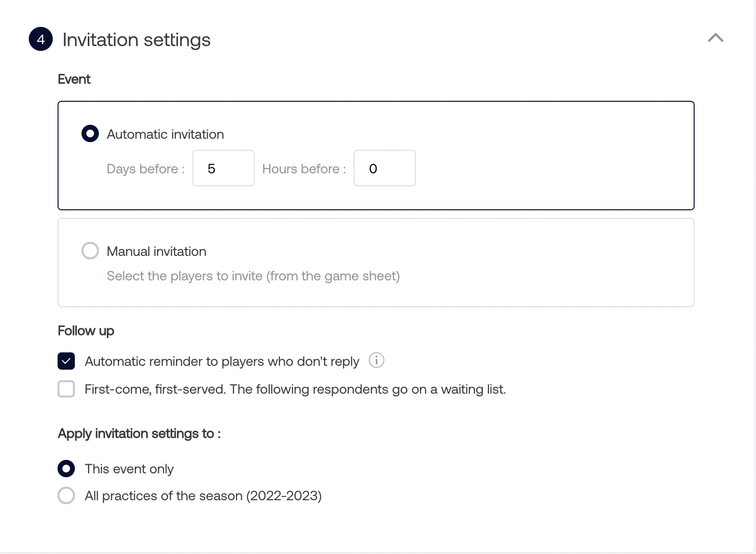Viewport: 756px width, 554px height.
Task: Select the Automatic invitation radio button
Action: click(90, 134)
